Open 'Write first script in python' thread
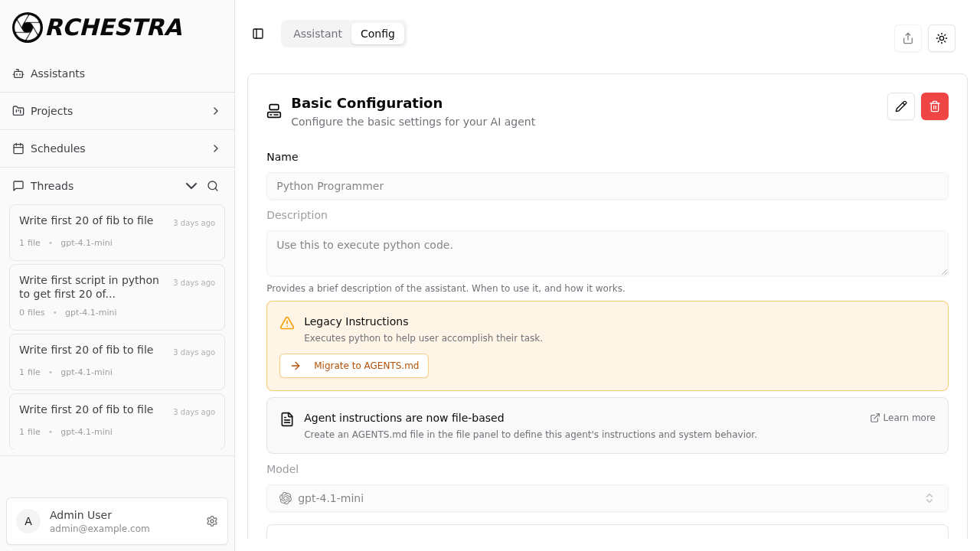The image size is (980, 551). [x=117, y=297]
